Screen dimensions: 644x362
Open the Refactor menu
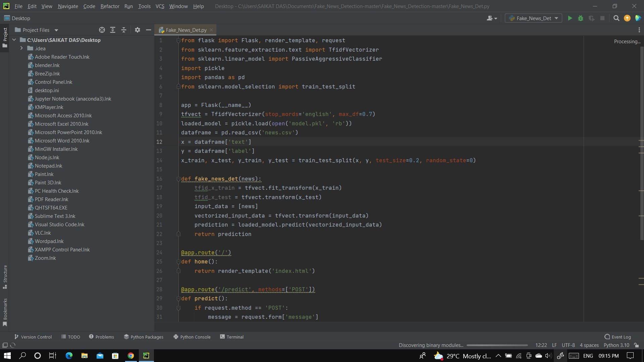[110, 6]
